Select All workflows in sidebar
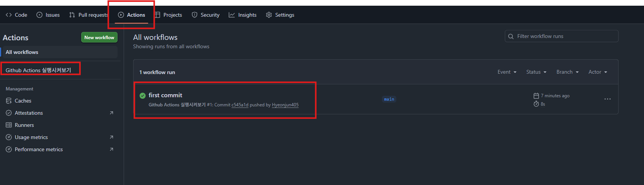644x185 pixels. 22,52
